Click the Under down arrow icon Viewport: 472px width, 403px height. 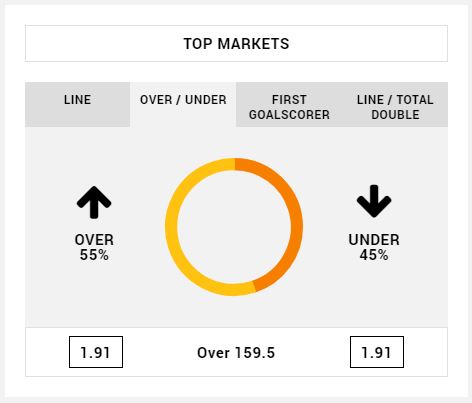click(374, 201)
